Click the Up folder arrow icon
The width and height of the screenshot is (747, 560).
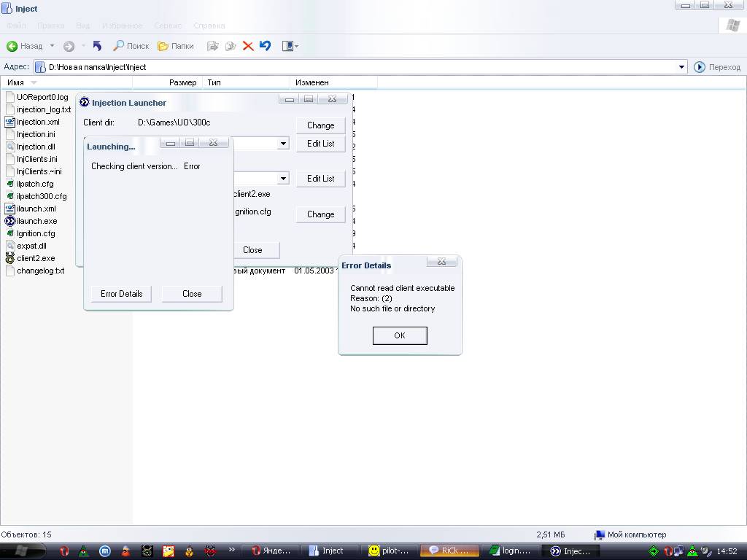[x=97, y=46]
